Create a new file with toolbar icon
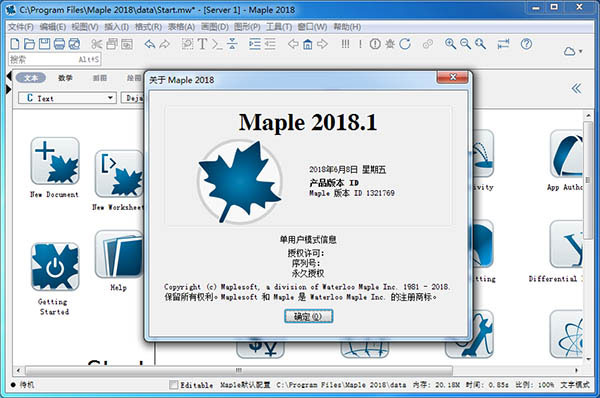Image resolution: width=600 pixels, height=398 pixels. click(15, 44)
